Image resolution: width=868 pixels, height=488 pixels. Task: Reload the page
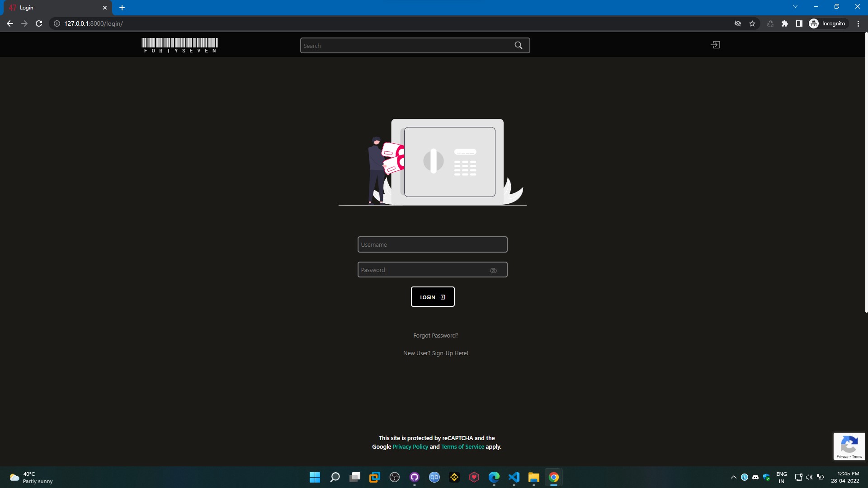(x=39, y=23)
